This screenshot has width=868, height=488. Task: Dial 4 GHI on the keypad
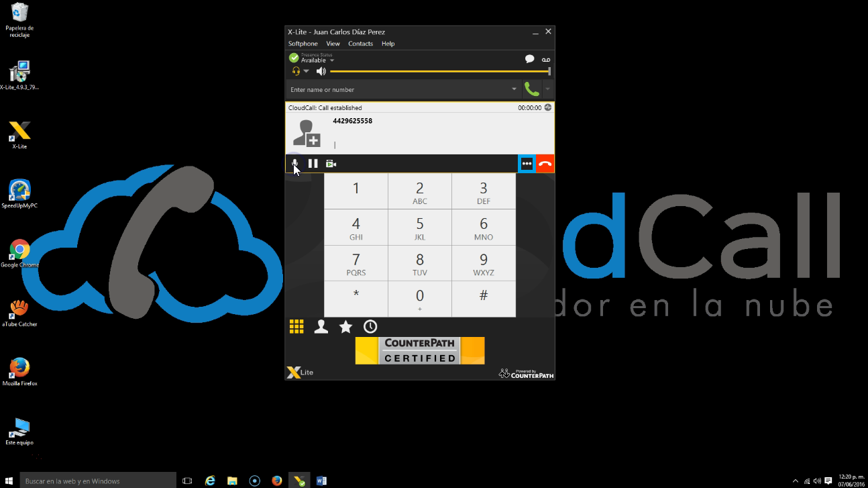(x=356, y=227)
